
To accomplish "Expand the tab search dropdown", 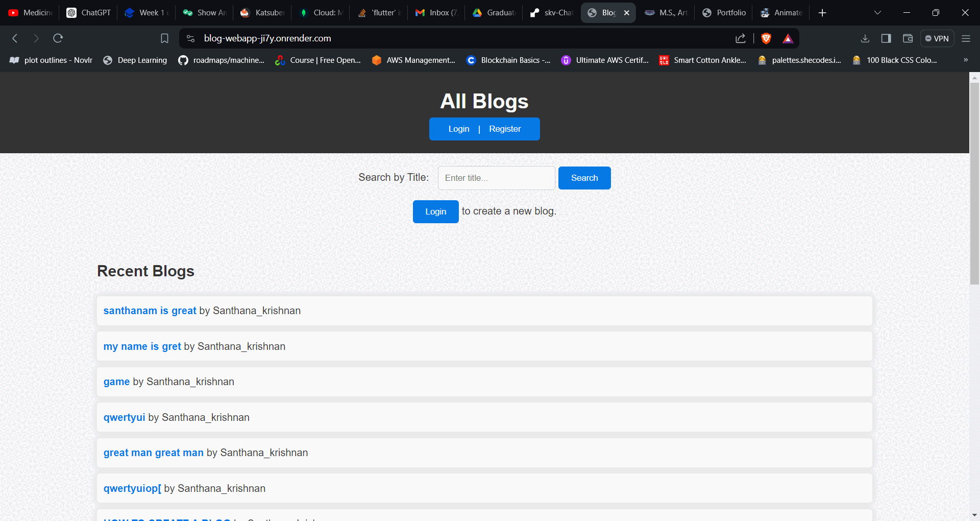I will click(x=877, y=13).
